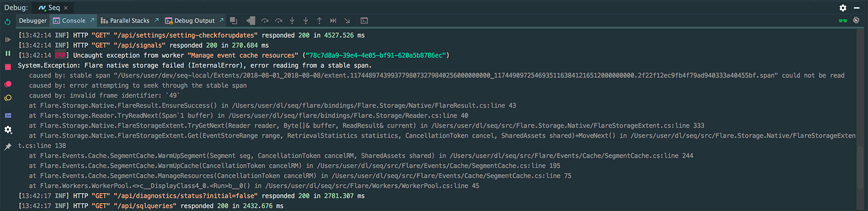
Task: Detach Console tab via its arrow
Action: click(x=92, y=20)
